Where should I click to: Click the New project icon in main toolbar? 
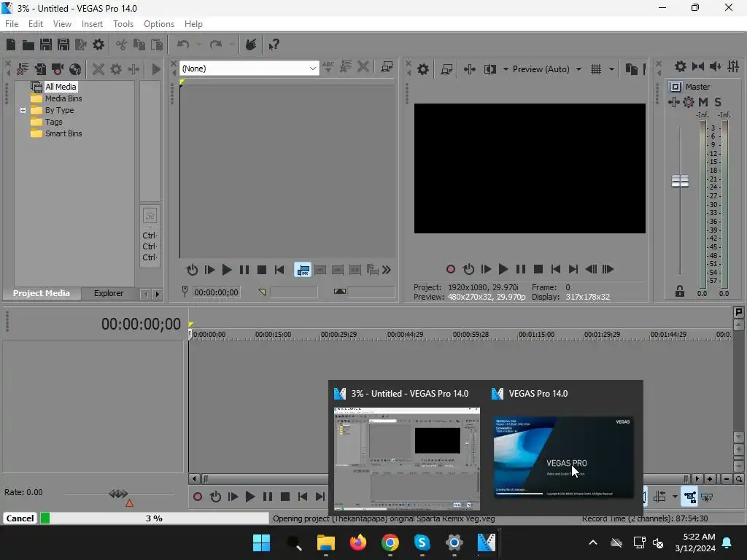pos(11,44)
